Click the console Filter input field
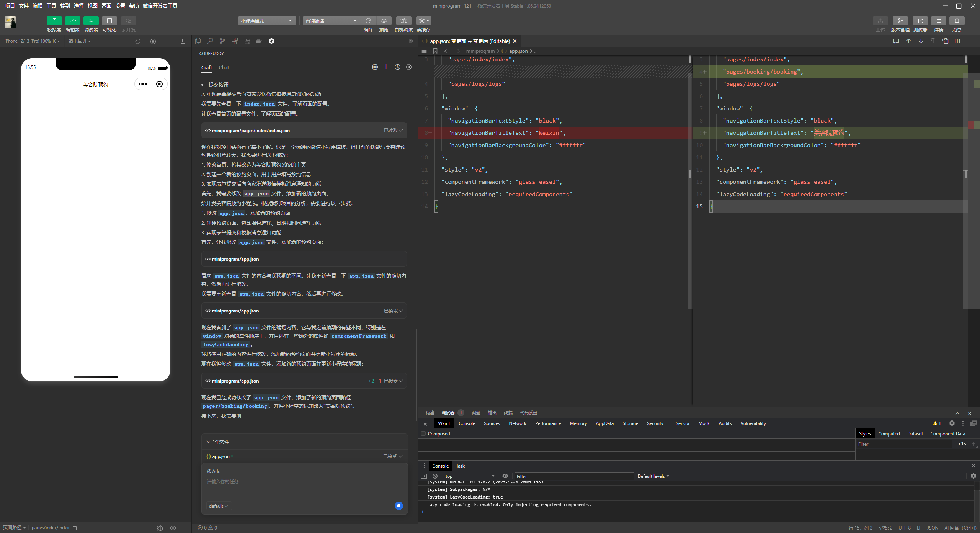 pyautogui.click(x=573, y=476)
